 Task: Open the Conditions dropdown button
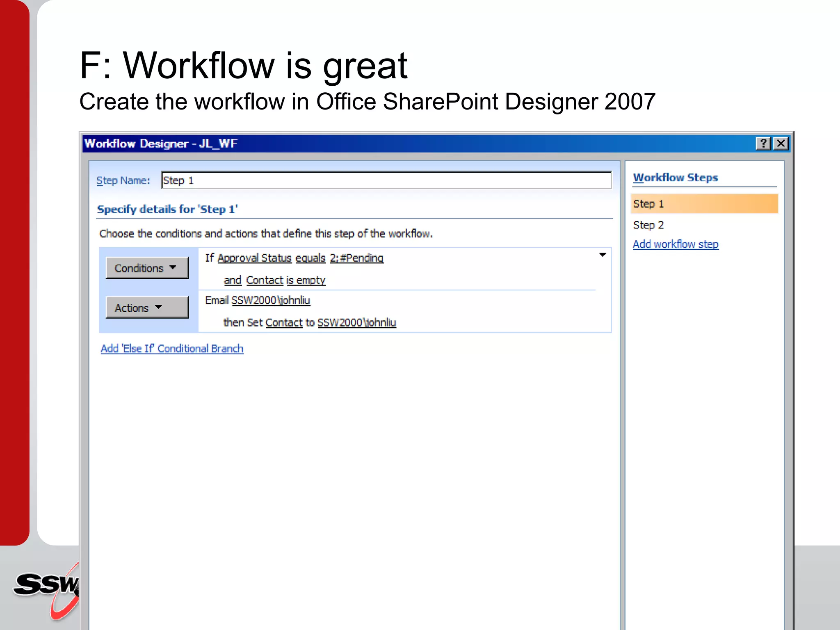click(x=147, y=268)
